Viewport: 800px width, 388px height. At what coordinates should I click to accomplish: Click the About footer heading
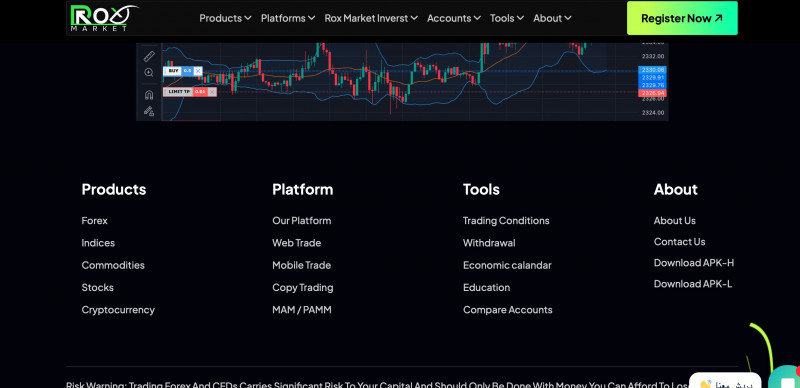pos(676,189)
